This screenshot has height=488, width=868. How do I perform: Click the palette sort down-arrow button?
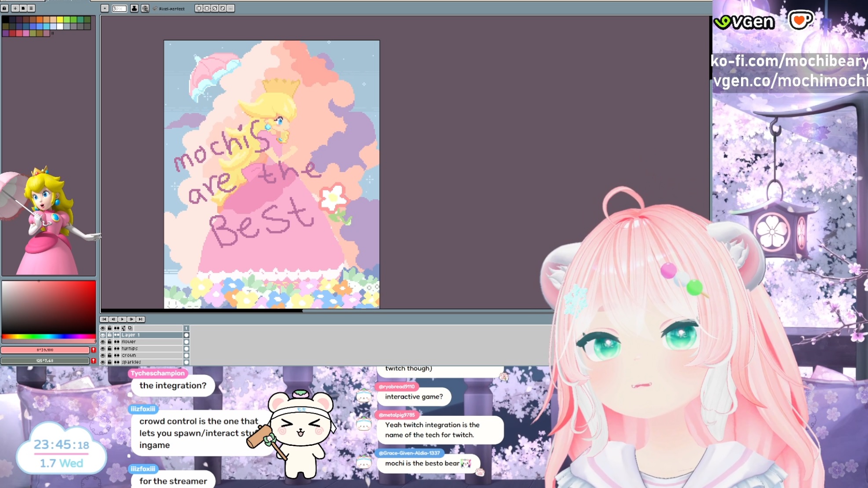pyautogui.click(x=15, y=8)
